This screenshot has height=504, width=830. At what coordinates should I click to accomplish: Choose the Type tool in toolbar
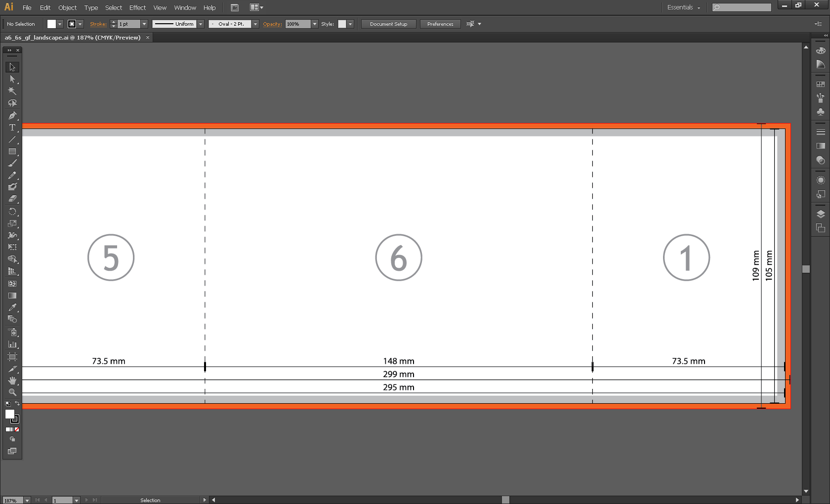(x=12, y=127)
